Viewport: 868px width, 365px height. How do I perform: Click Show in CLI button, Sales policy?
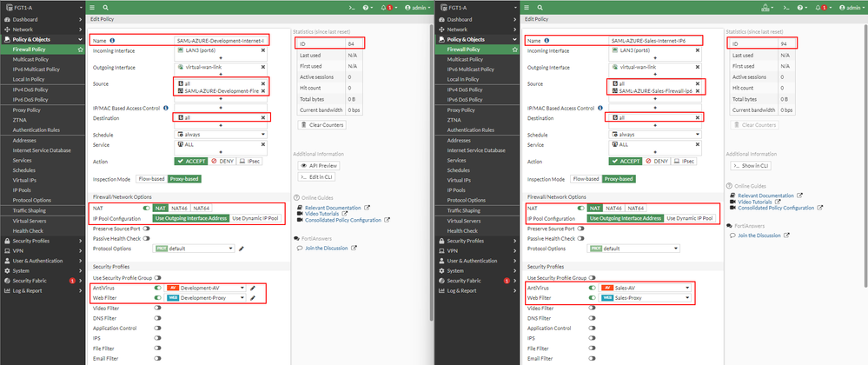[x=752, y=166]
